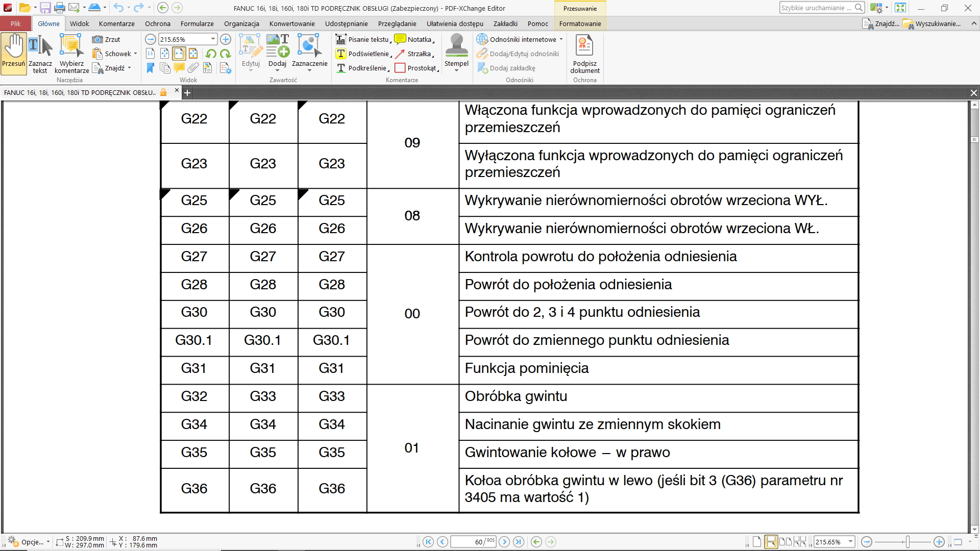Take a snapshot with Zrzut
Viewport: 980px width, 551px height.
tap(106, 39)
